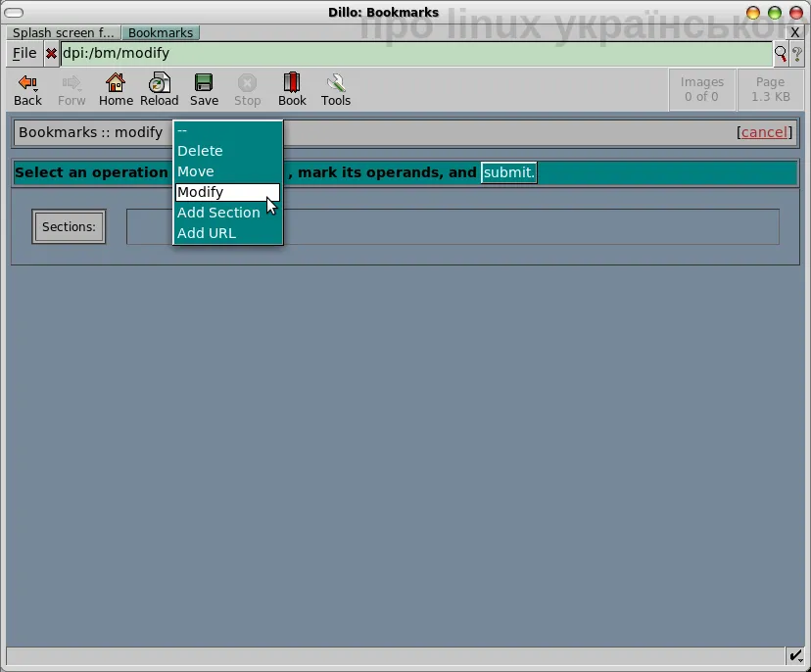Click the bug meter checkmark in status bar
811x672 pixels.
tap(795, 656)
